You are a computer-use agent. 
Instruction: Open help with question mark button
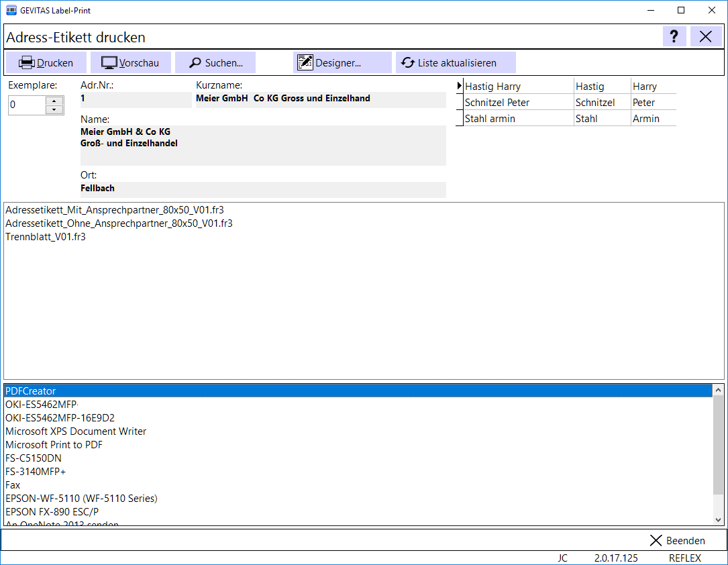click(674, 37)
